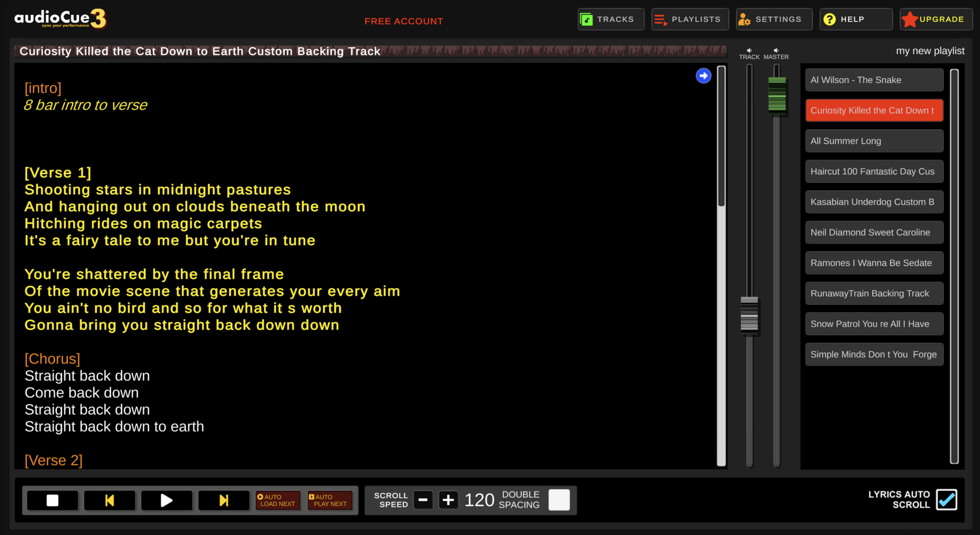
Task: Select All Summer Long track
Action: tap(874, 141)
